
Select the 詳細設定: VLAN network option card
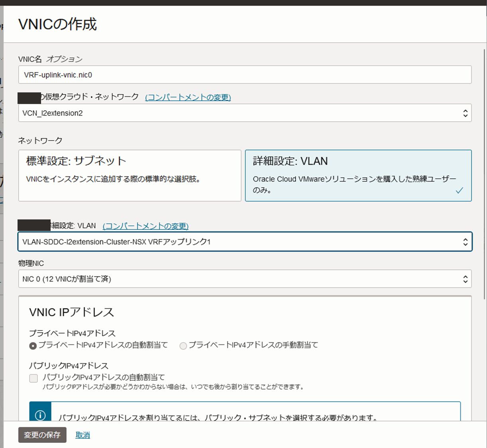click(x=358, y=176)
